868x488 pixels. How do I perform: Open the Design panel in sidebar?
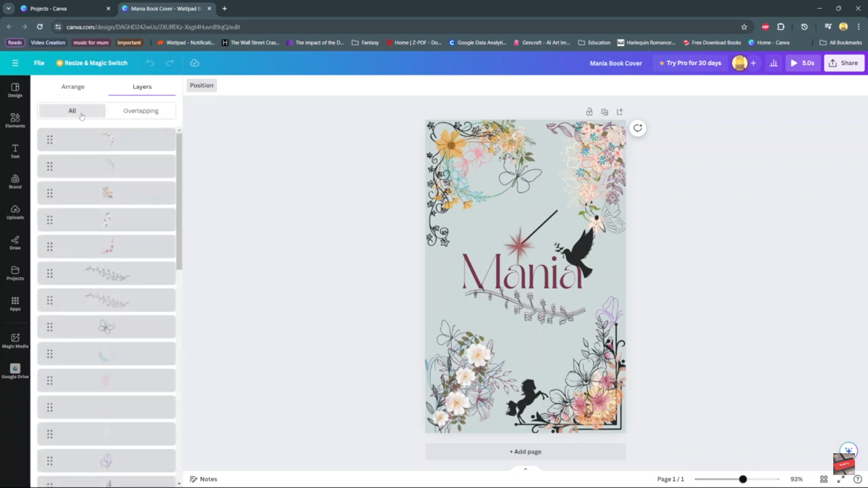click(x=15, y=90)
